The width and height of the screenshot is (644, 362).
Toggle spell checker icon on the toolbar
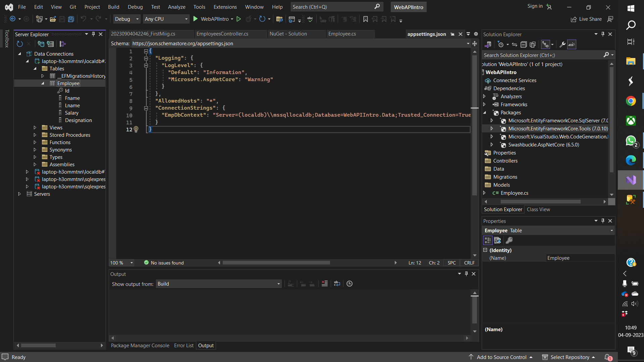coord(310,19)
